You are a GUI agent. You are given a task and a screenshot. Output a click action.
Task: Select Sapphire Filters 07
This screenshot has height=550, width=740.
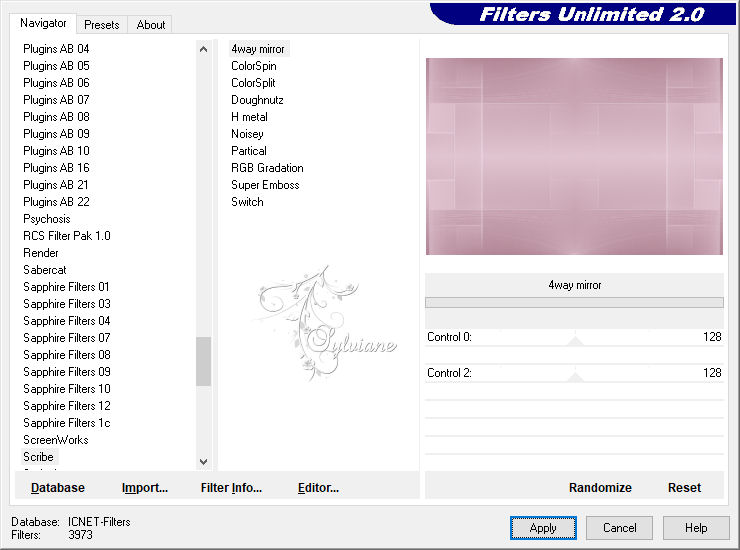[67, 338]
